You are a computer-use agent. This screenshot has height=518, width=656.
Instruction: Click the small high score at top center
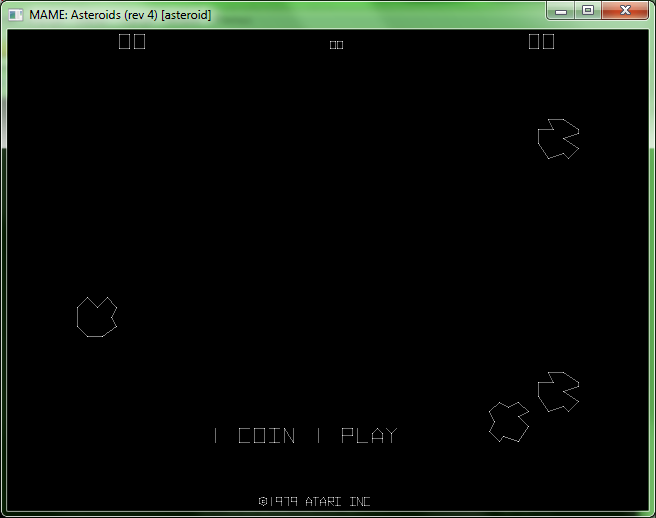tap(336, 44)
